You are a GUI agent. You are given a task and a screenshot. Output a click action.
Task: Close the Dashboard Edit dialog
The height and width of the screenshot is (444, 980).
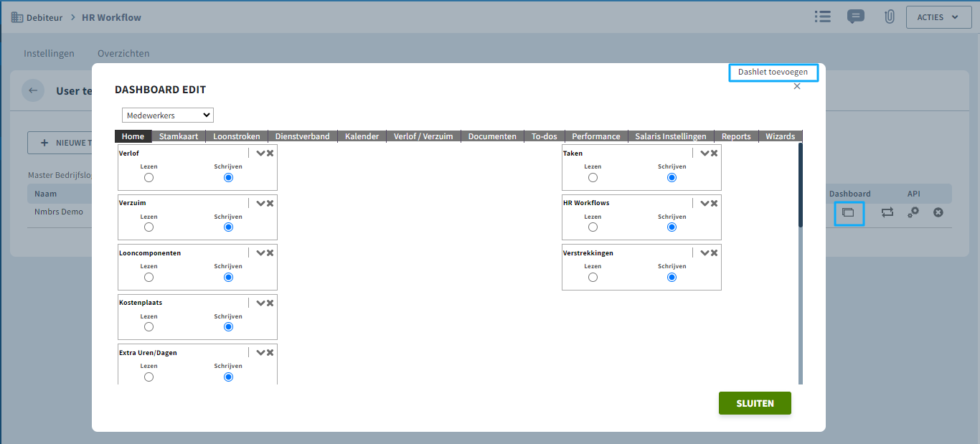click(797, 86)
